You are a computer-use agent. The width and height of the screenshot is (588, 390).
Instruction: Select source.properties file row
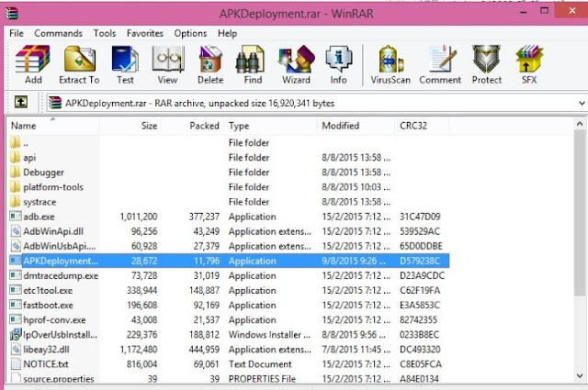click(229, 378)
